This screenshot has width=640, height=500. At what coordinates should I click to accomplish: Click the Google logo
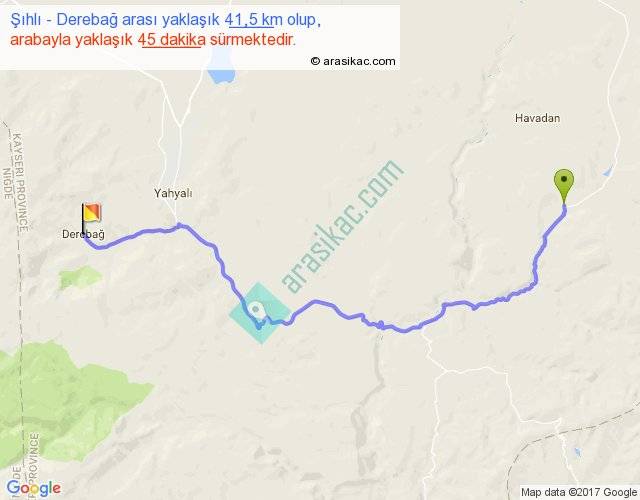pos(34,488)
